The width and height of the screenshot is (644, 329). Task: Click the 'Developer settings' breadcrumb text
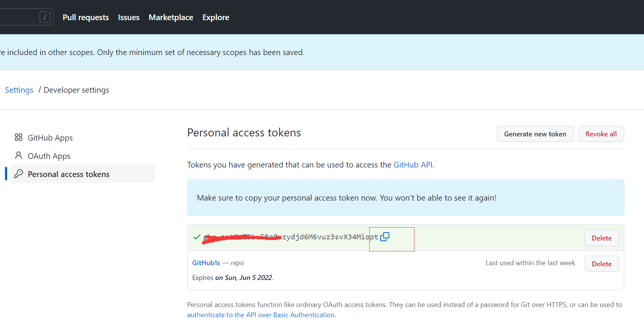point(76,90)
